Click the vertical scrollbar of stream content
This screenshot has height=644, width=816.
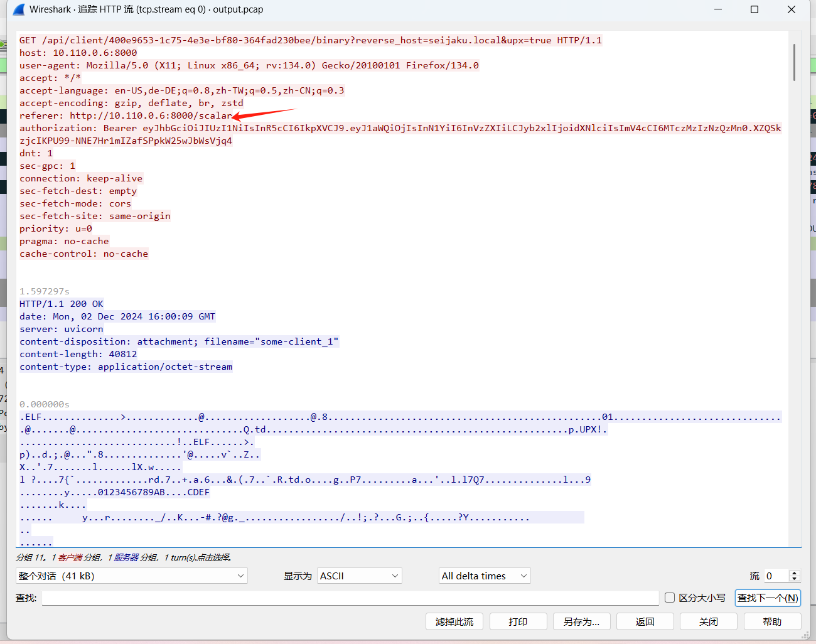[x=794, y=63]
